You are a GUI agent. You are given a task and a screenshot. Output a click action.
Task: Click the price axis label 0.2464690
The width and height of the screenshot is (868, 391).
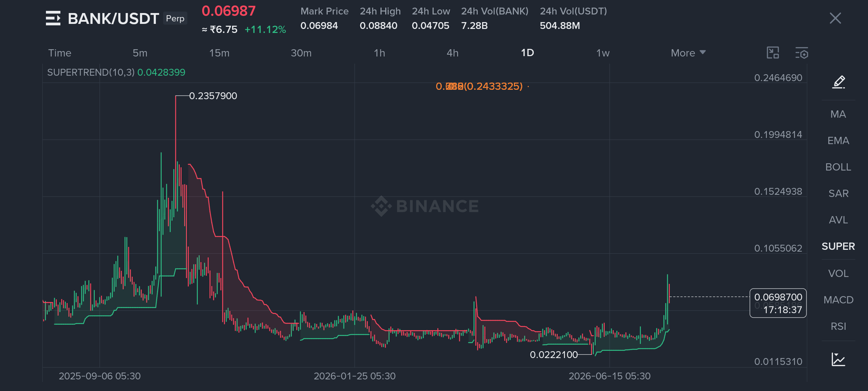pyautogui.click(x=778, y=78)
